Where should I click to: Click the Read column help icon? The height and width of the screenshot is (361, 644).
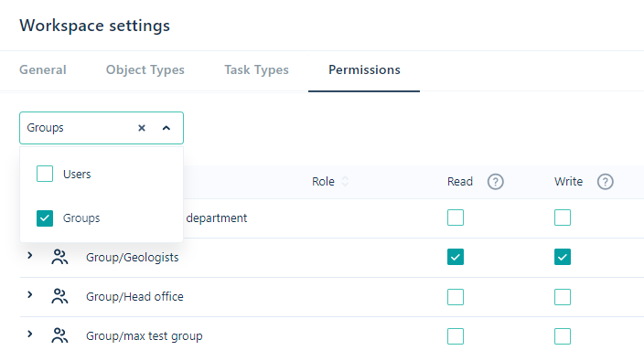495,182
